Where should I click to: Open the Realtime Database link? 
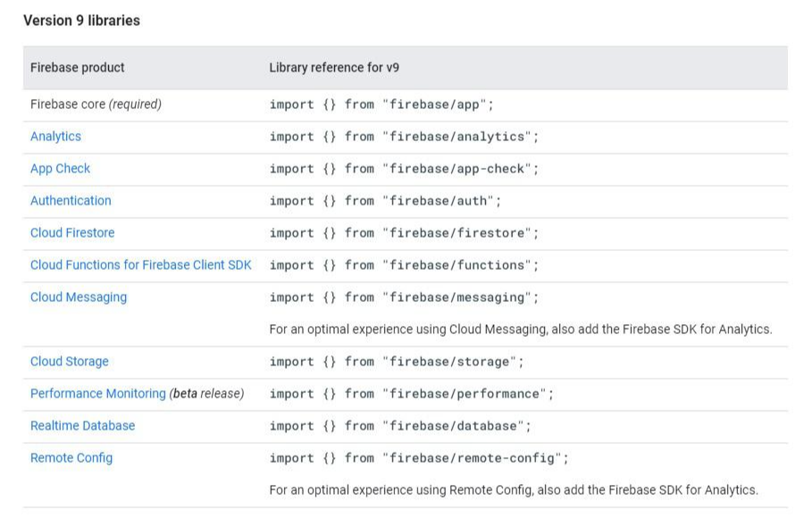82,426
